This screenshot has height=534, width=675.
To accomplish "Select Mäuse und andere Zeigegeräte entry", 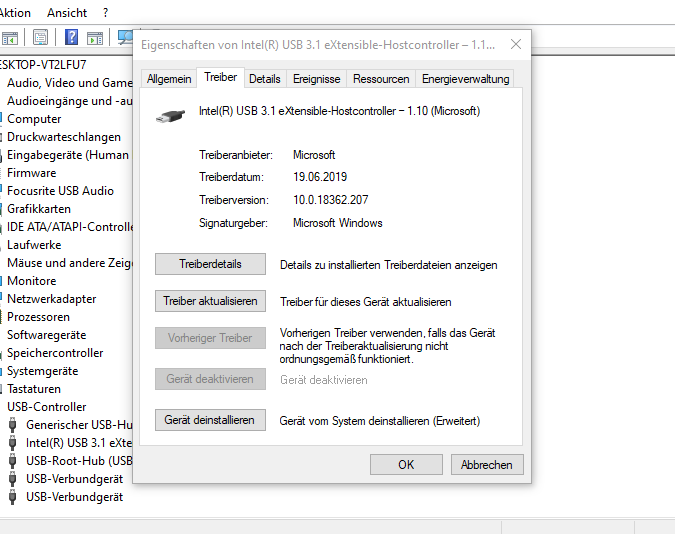I will 70,263.
